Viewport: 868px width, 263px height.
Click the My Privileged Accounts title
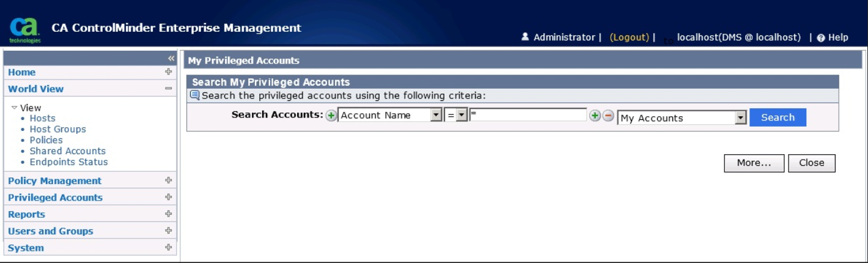pyautogui.click(x=244, y=61)
